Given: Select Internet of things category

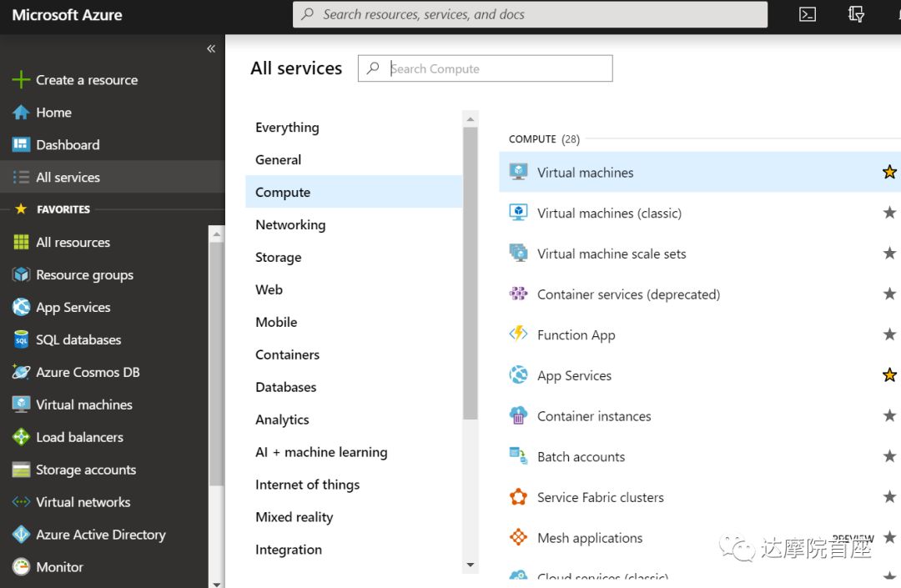Looking at the screenshot, I should (x=354, y=485).
